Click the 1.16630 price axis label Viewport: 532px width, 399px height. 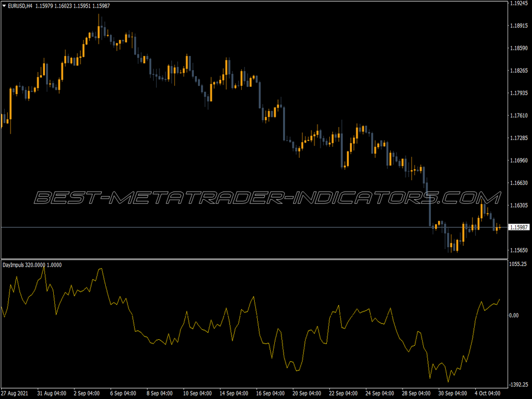pyautogui.click(x=519, y=183)
